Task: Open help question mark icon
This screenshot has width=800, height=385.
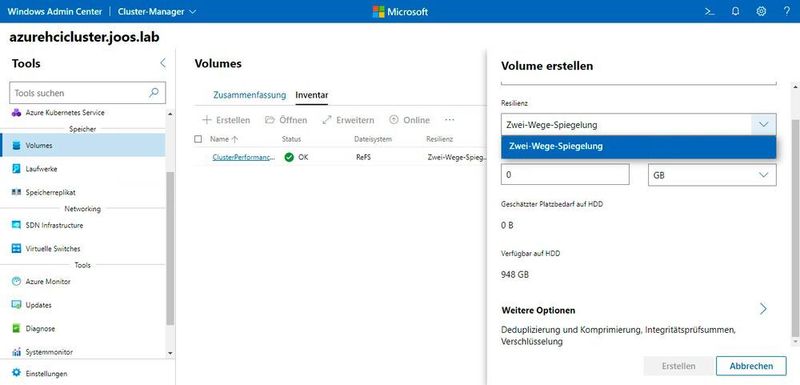Action: click(787, 11)
